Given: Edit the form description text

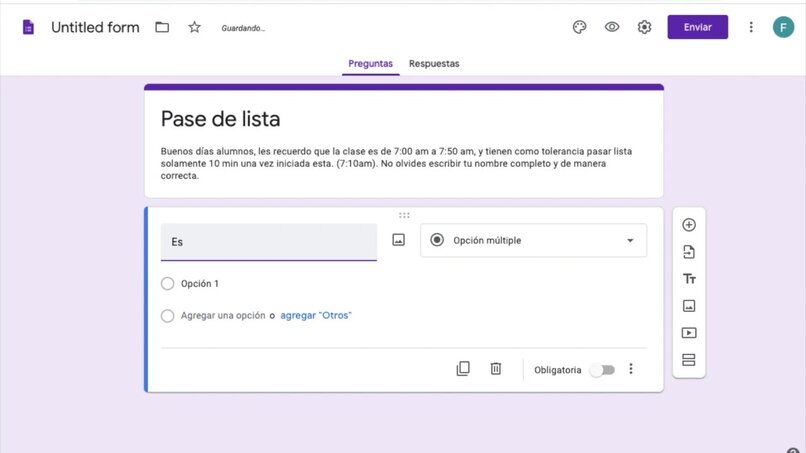Looking at the screenshot, I should [396, 164].
